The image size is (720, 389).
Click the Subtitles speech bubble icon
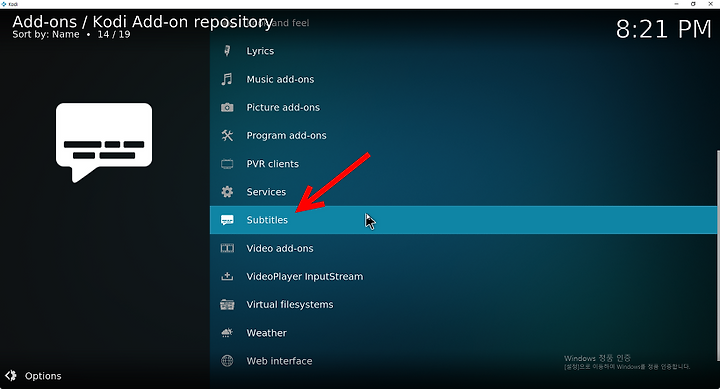(227, 220)
